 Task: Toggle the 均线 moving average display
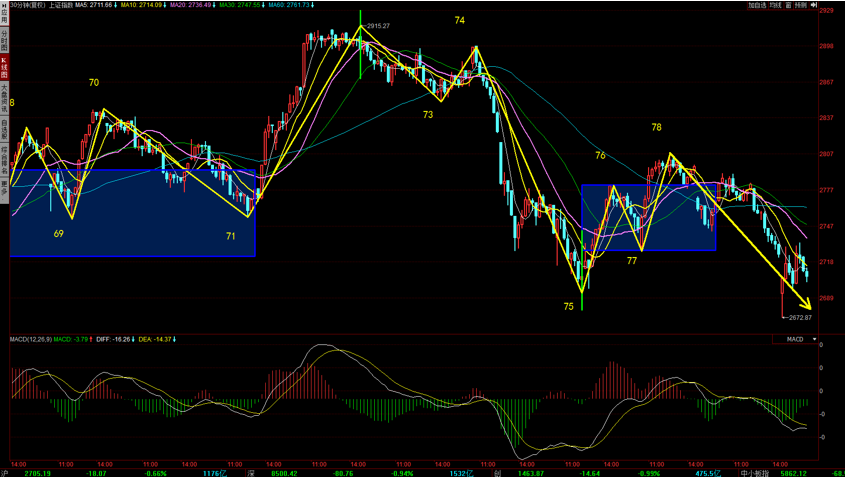(775, 5)
